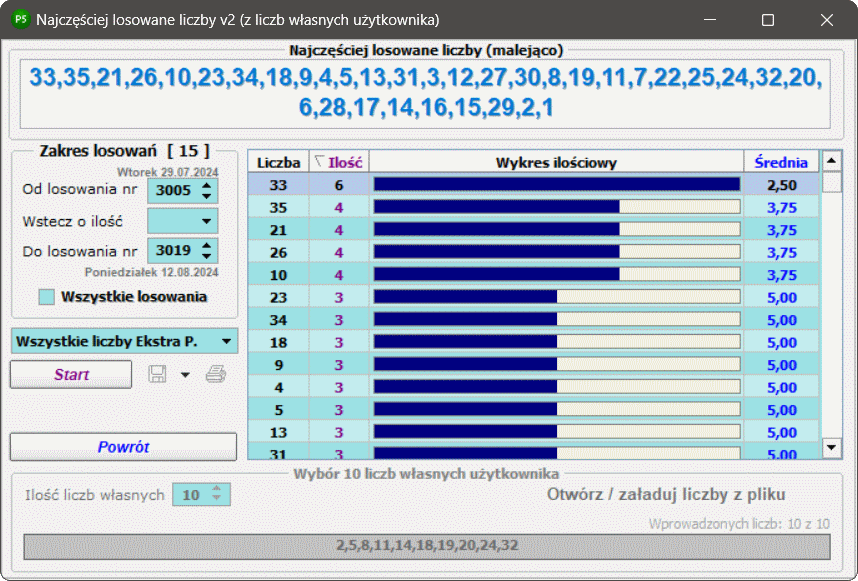Click the table scrollbar down arrow
The image size is (858, 581).
pyautogui.click(x=831, y=448)
